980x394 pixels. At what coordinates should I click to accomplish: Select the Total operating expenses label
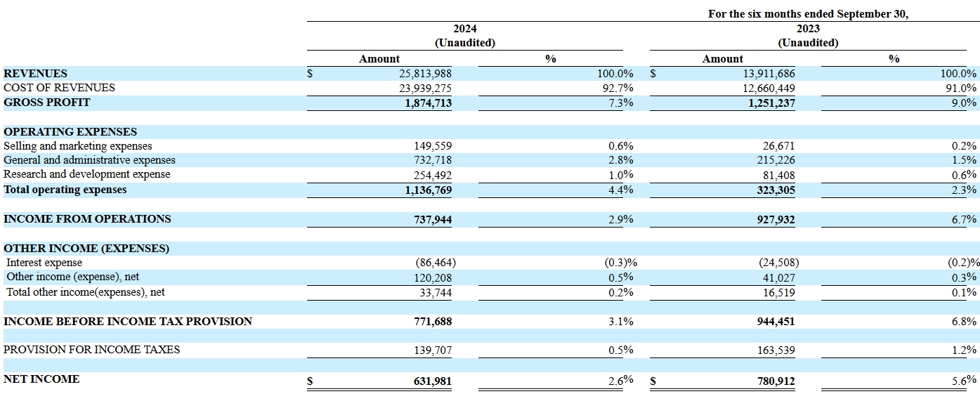pos(65,190)
